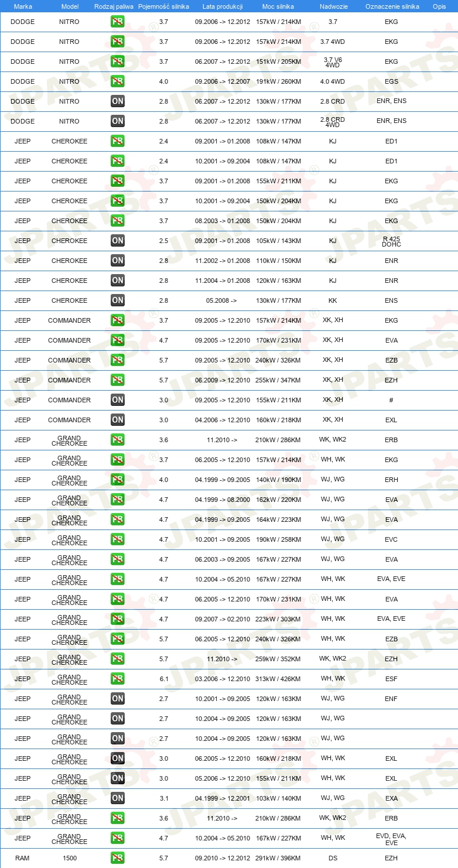Click the Pojemność silnika column header

[163, 6]
